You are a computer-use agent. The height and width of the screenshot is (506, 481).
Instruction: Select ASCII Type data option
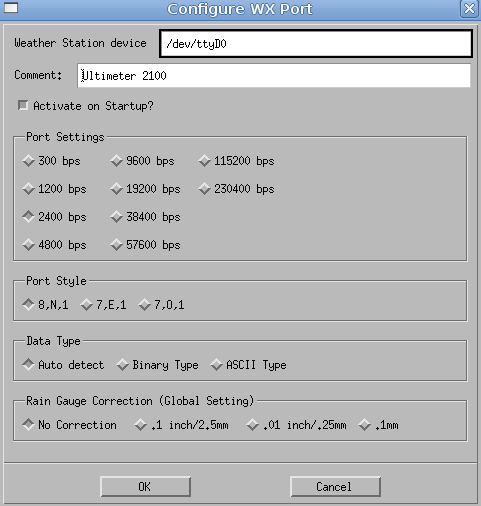[216, 365]
